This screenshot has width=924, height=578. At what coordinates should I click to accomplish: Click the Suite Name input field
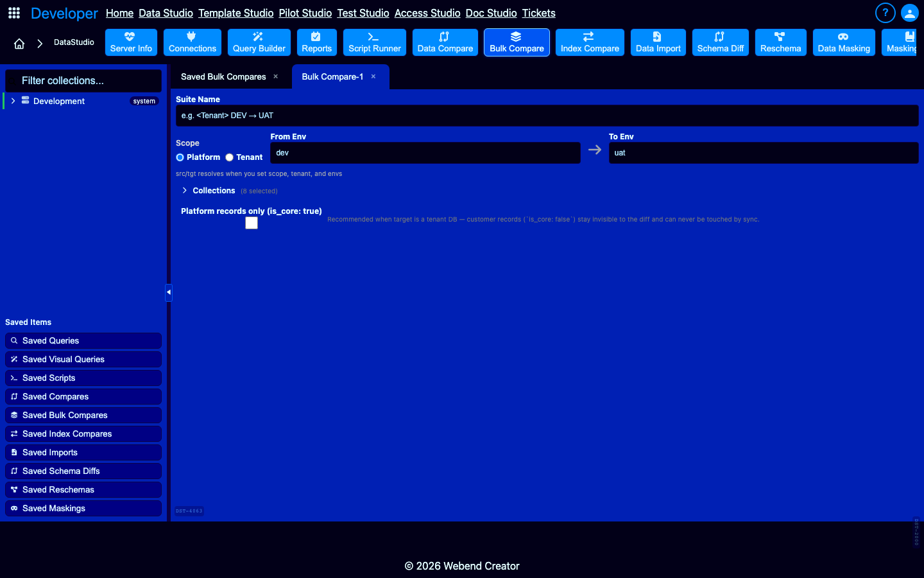point(547,116)
